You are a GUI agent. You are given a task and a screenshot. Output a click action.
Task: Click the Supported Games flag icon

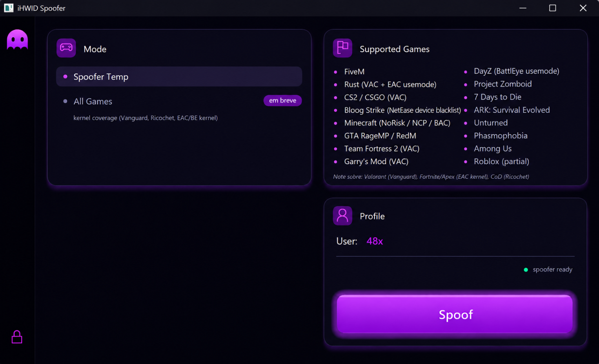pos(342,48)
